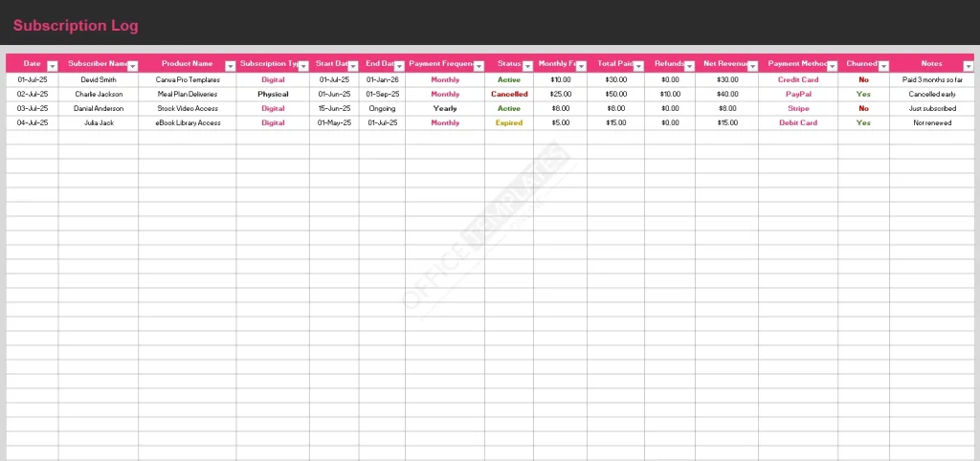Select the 'Canva Pro Templates' product cell

click(x=188, y=80)
